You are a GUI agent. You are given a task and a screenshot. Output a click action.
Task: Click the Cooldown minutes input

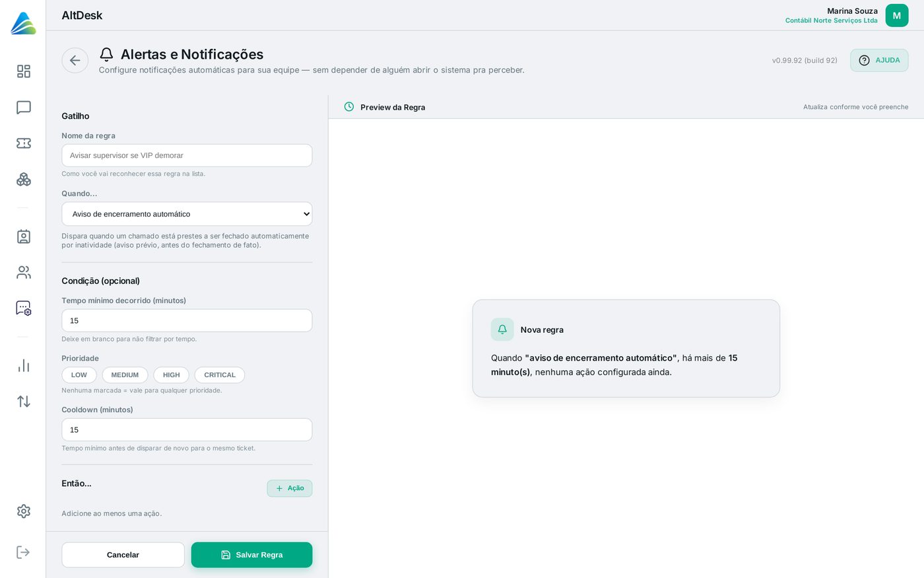click(x=187, y=430)
